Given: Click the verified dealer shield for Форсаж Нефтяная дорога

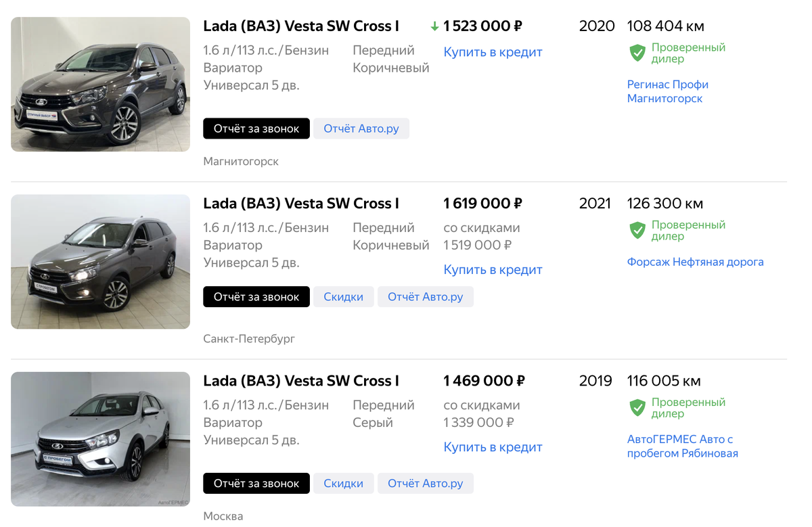Looking at the screenshot, I should [637, 230].
